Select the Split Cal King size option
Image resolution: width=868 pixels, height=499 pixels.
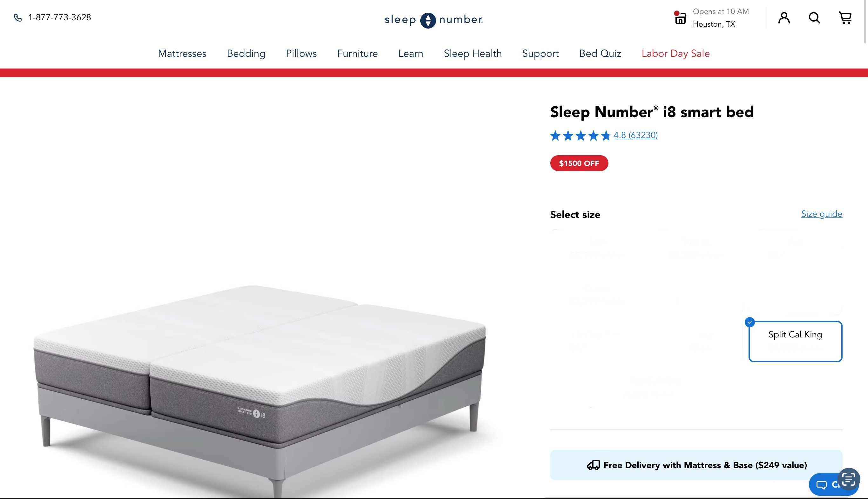[x=795, y=341]
